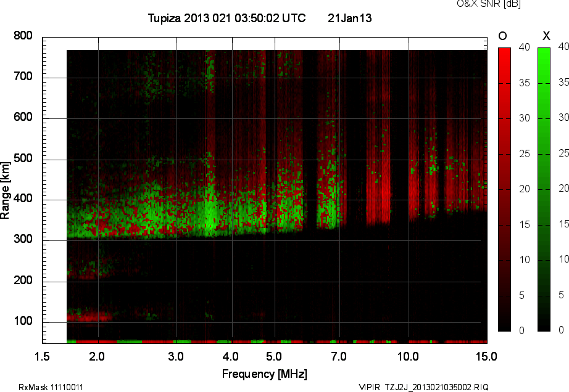This screenshot has height=392, width=569.
Task: Select the title text 'Tupiza 2013 021 03:50:02 UTC'
Action: point(227,18)
